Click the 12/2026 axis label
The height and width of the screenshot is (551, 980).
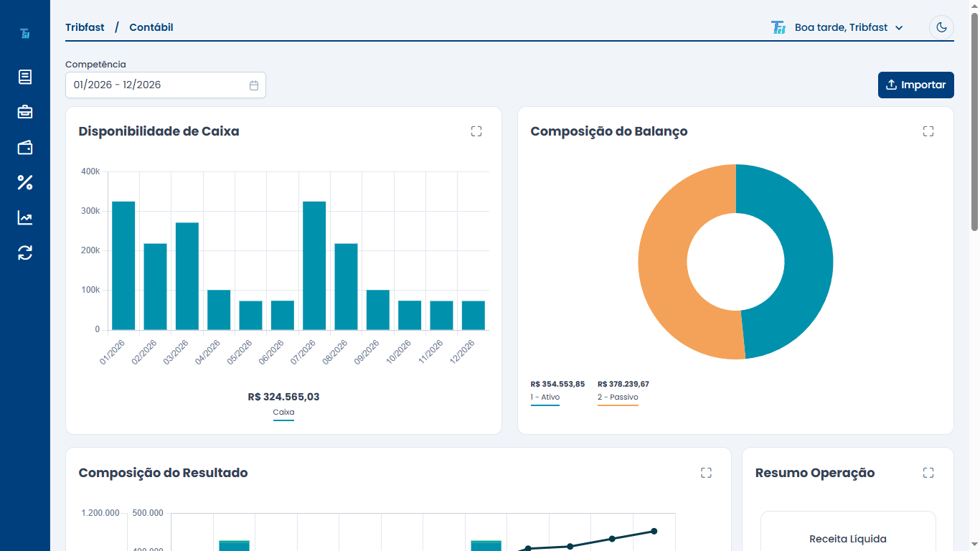[463, 352]
